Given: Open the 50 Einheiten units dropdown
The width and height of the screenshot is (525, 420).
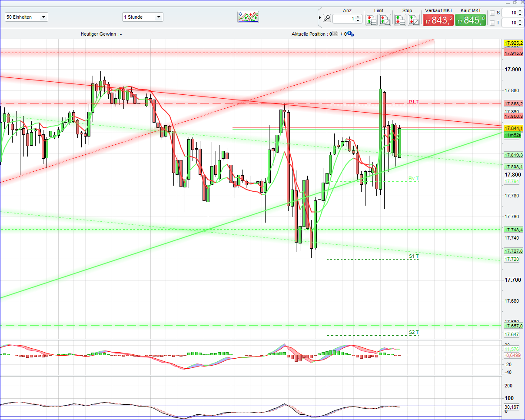Looking at the screenshot, I should pos(42,17).
